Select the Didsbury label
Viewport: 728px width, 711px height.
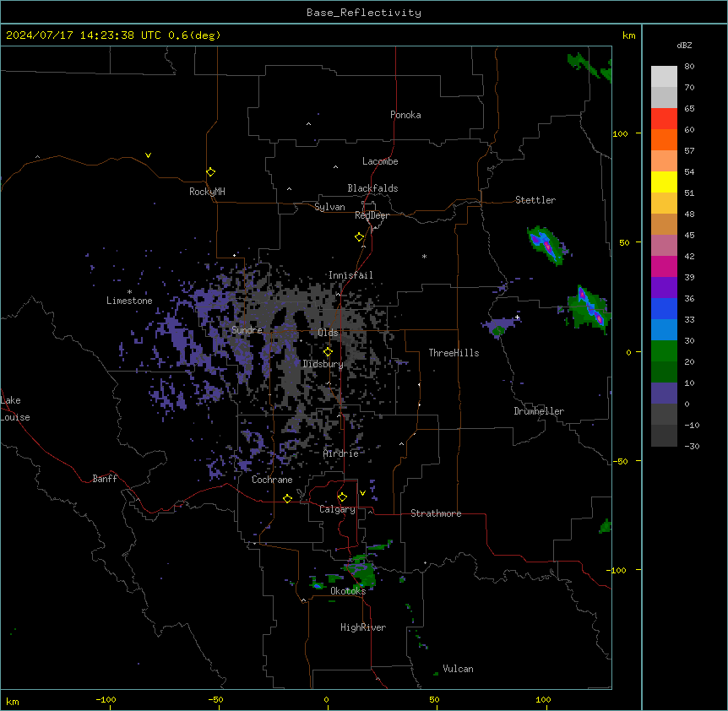tap(323, 364)
